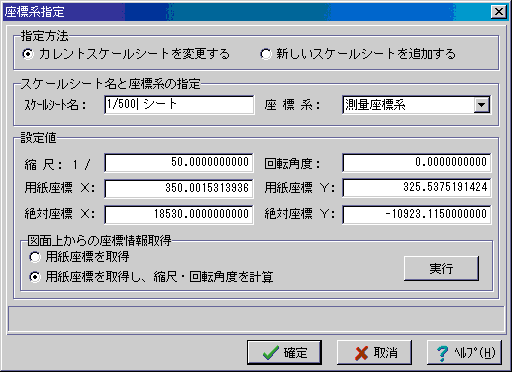Click the 指定方法 group label

[44, 36]
